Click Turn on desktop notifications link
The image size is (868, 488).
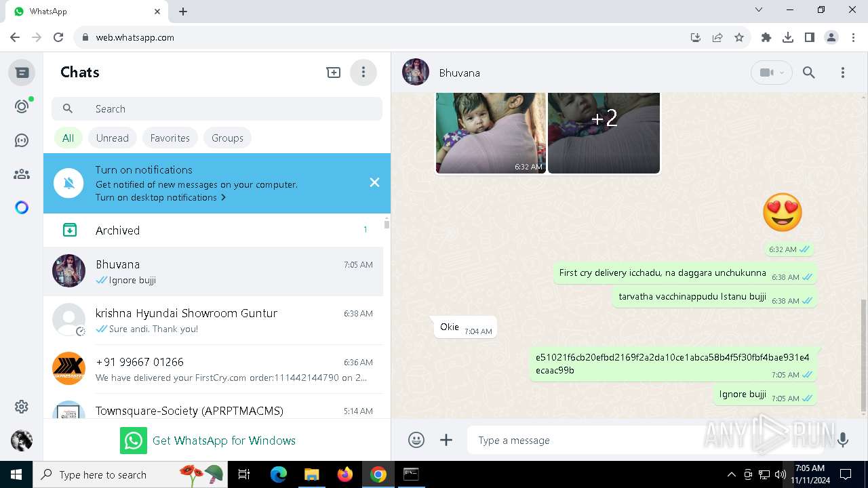(x=161, y=197)
